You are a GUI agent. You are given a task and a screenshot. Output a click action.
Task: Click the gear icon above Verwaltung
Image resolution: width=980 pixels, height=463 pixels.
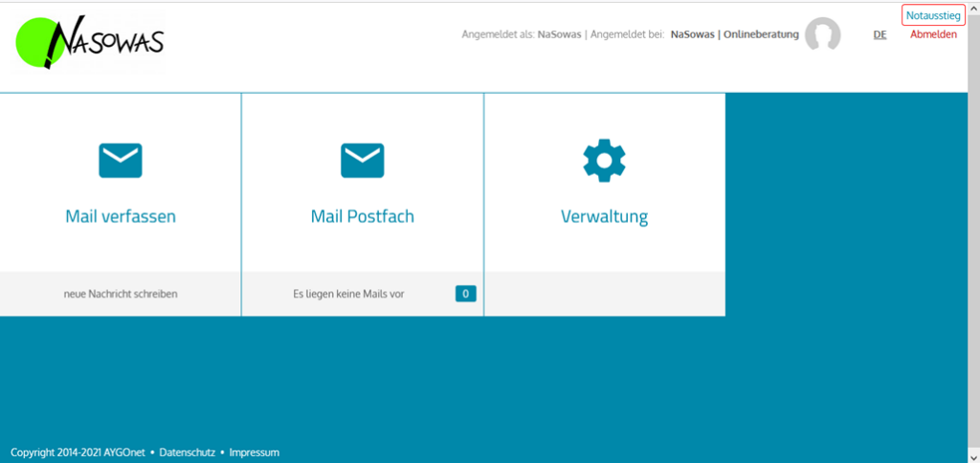click(x=604, y=160)
